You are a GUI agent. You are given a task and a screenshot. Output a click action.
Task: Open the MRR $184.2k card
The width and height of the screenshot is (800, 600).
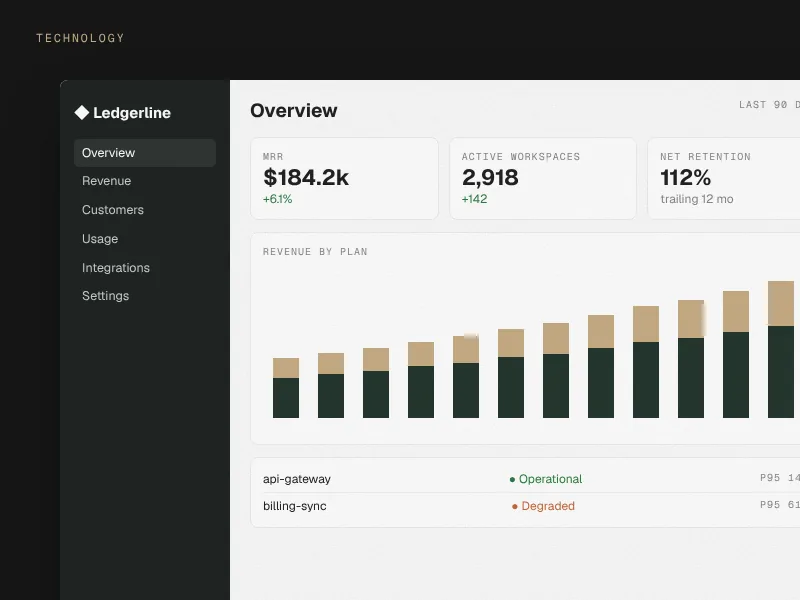[344, 179]
